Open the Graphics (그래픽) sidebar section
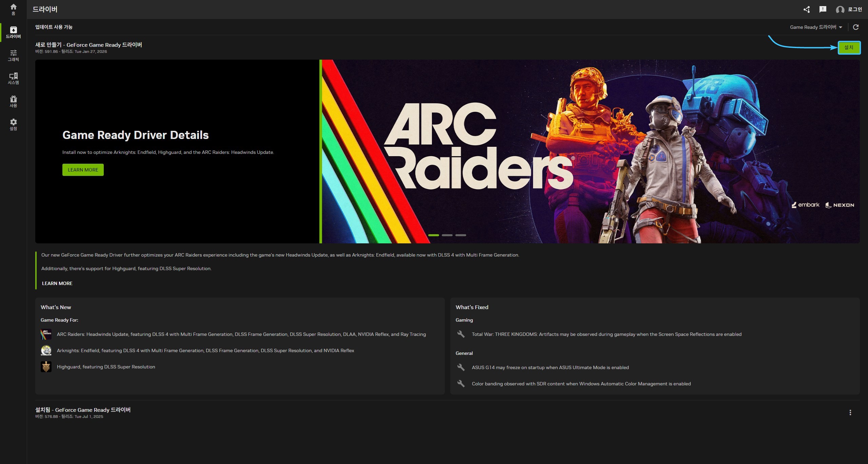Screen dimensions: 868x464 (13, 55)
